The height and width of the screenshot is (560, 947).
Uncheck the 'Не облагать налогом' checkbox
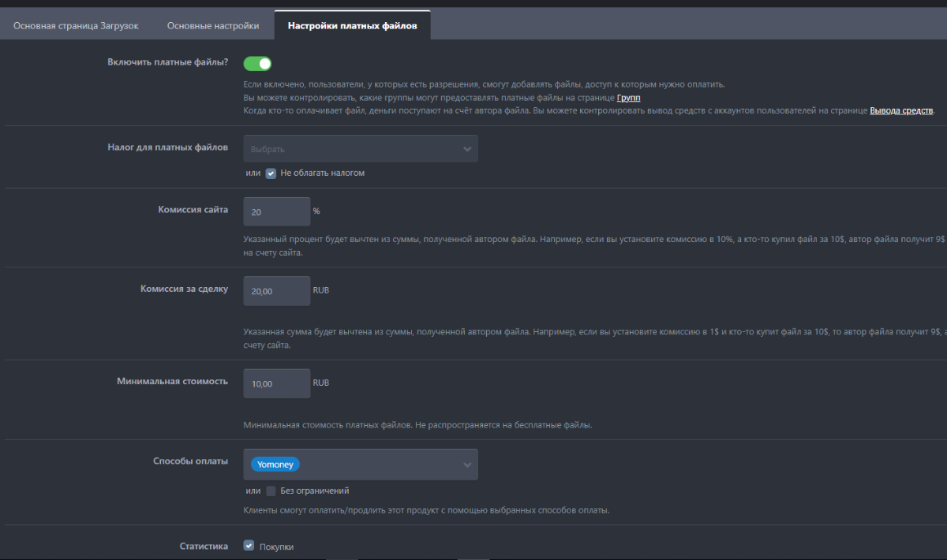(271, 173)
